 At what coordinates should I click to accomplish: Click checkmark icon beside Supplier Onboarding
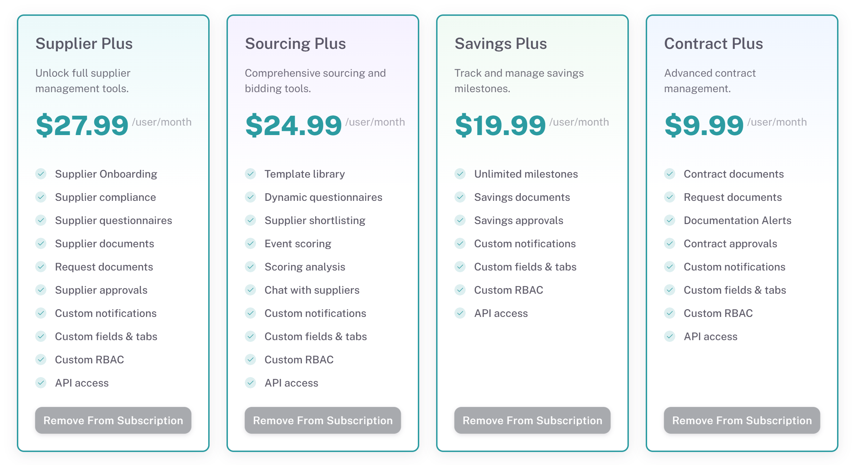pyautogui.click(x=41, y=174)
